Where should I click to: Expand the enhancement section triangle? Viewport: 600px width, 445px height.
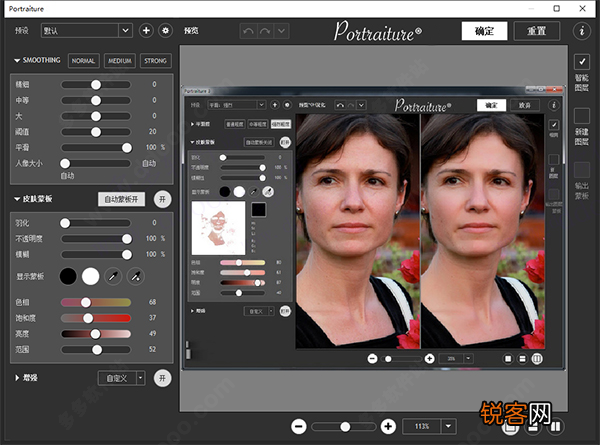[17, 378]
